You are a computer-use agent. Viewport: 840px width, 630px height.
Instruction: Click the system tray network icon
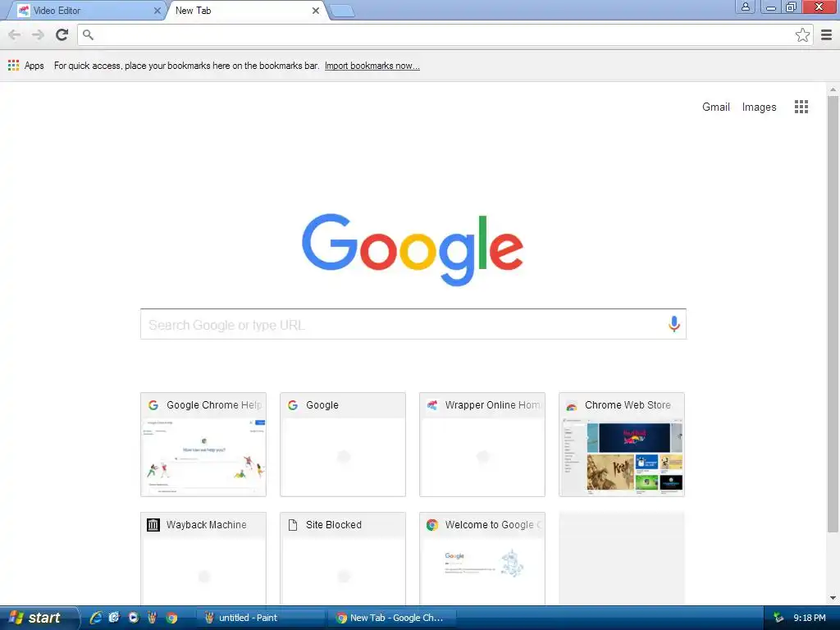(x=778, y=618)
